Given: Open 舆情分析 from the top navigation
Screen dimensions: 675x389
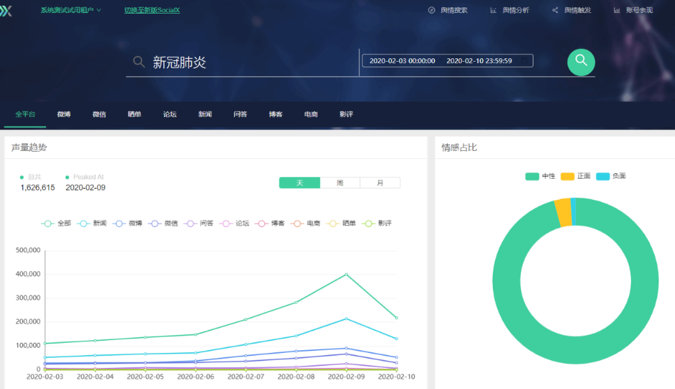Looking at the screenshot, I should coord(509,10).
